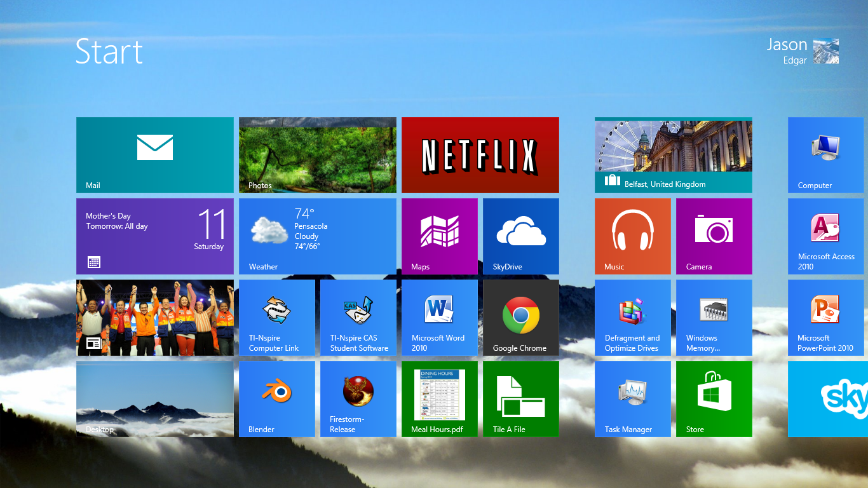Open the News tile with people photo
This screenshot has width=868, height=488.
155,318
